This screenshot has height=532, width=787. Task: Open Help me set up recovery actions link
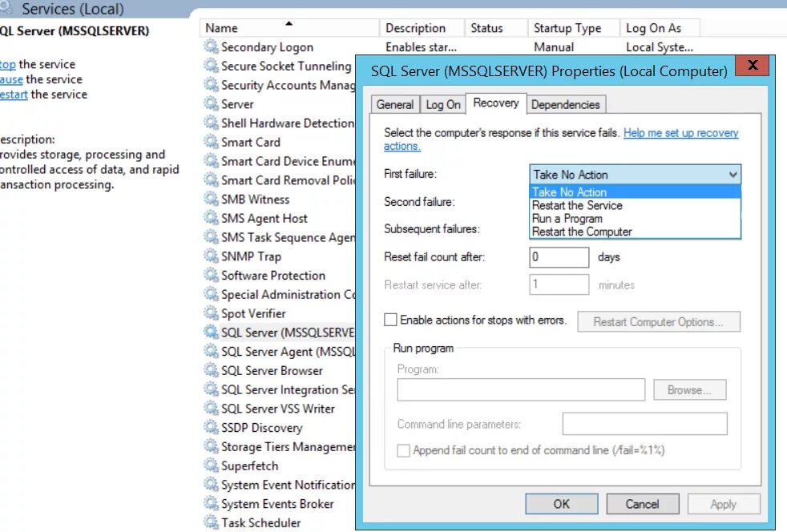tap(680, 133)
